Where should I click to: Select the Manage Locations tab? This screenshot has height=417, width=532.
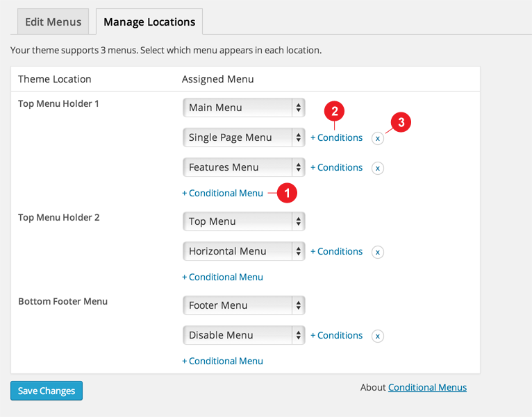point(149,22)
